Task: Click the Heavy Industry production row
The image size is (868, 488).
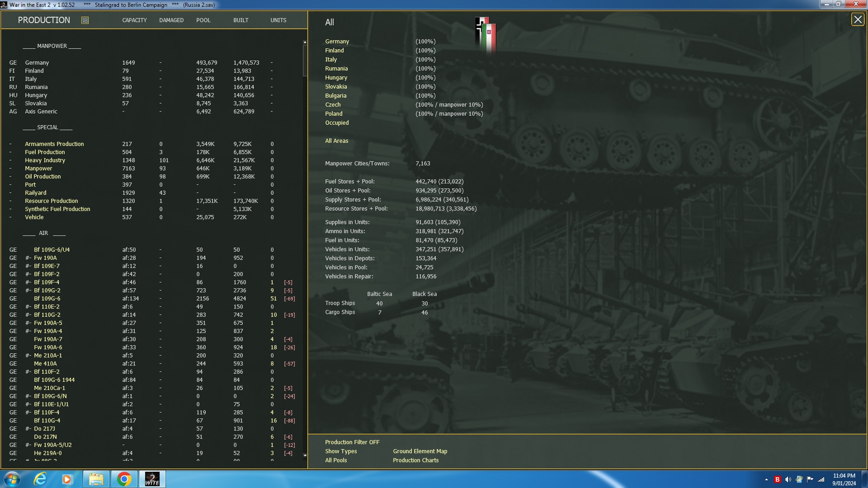Action: 44,160
